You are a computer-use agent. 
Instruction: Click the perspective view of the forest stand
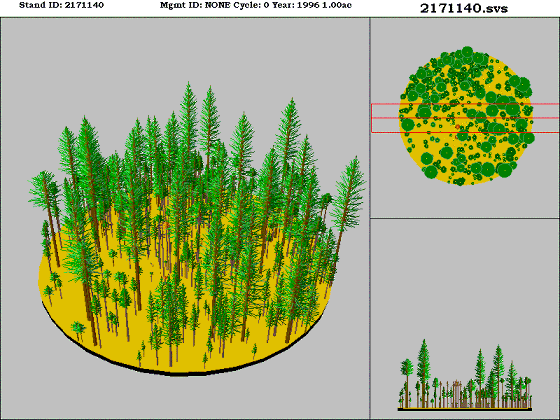(185, 218)
